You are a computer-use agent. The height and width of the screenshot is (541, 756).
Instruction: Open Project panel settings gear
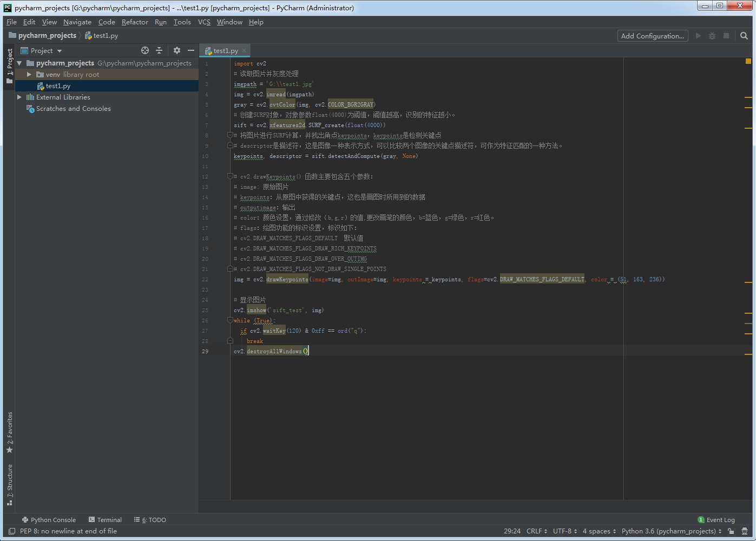pos(176,50)
